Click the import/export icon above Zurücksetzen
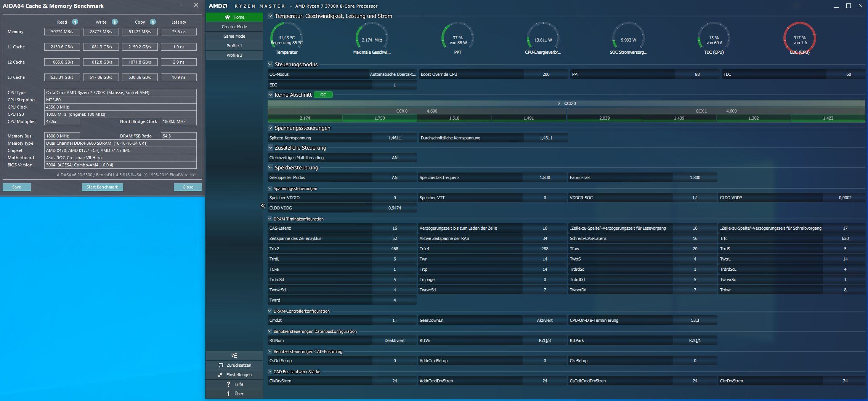868x401 pixels. (234, 355)
